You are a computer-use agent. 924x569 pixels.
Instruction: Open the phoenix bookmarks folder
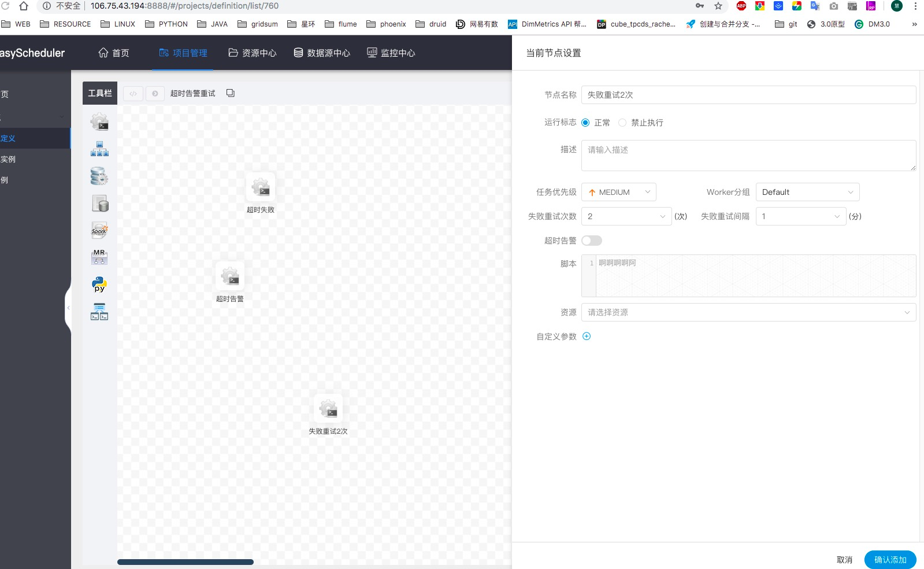point(386,24)
